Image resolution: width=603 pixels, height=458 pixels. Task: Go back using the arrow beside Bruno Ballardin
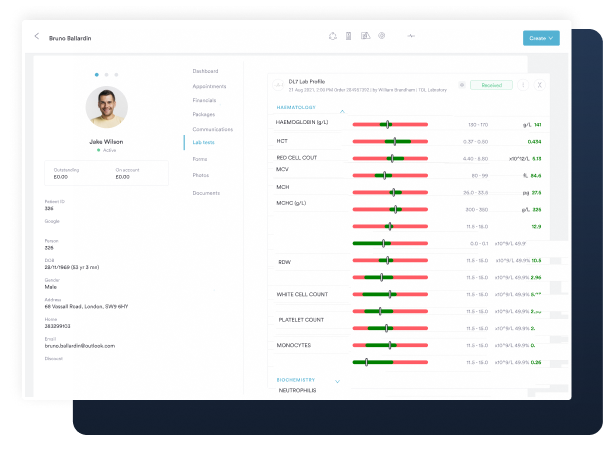(x=37, y=37)
